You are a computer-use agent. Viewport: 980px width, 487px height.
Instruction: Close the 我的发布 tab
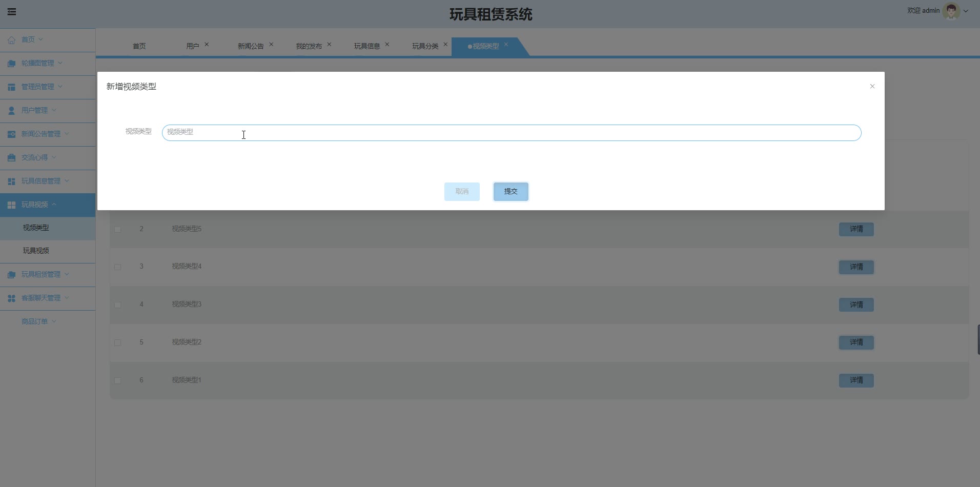[329, 45]
